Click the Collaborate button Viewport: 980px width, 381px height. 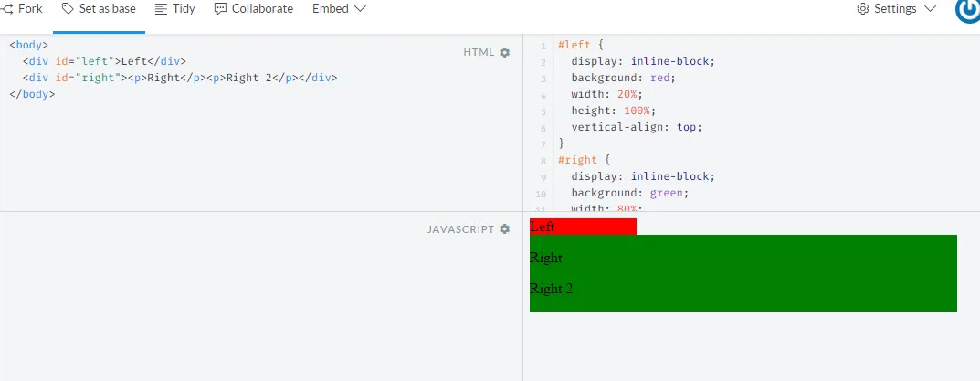[x=254, y=9]
